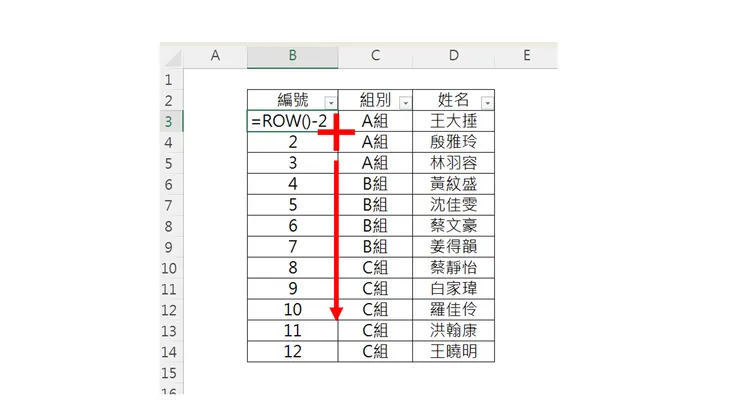Select row 8 header
The image size is (740, 416).
pyautogui.click(x=171, y=226)
